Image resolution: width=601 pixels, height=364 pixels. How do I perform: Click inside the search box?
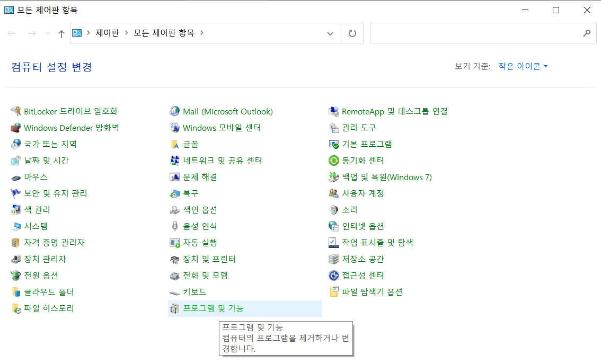(x=477, y=33)
